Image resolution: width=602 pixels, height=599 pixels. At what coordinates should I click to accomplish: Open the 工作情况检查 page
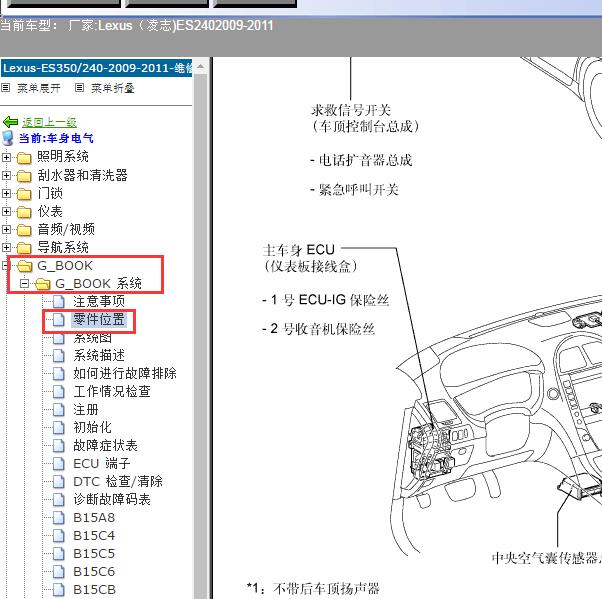click(x=112, y=391)
